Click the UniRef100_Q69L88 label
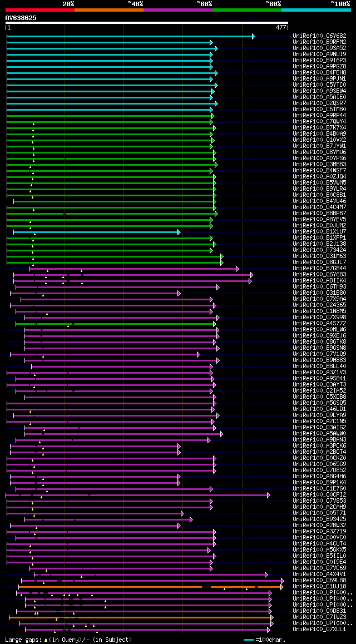356x644 pixels. tap(319, 581)
